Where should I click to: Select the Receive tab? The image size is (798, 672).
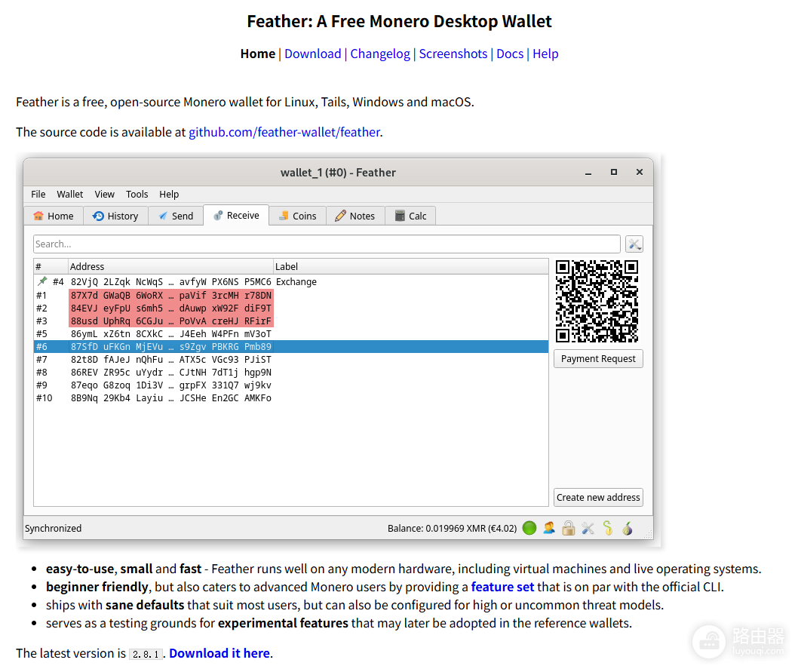pyautogui.click(x=236, y=216)
